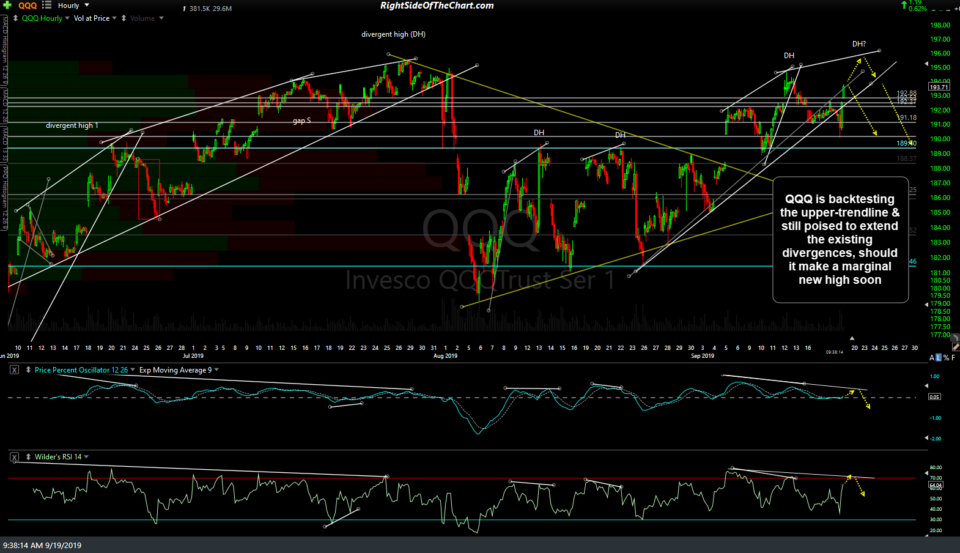Click the DH? annotation near top right
960x553 pixels.
859,44
